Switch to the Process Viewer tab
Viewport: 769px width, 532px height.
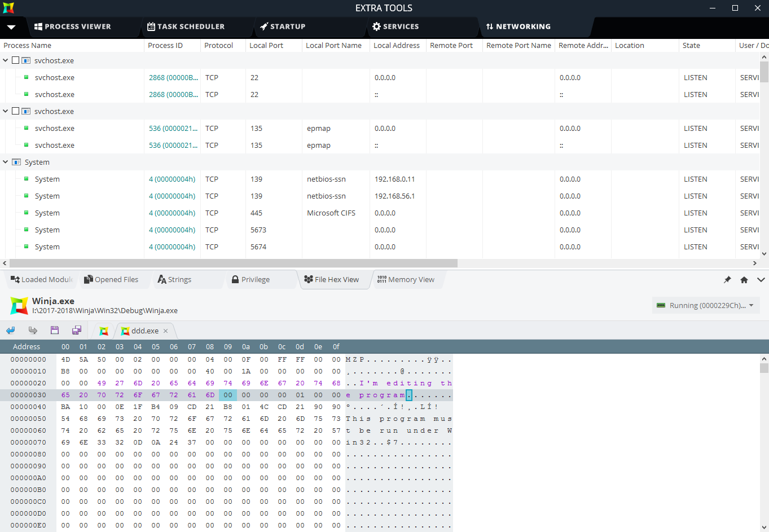click(x=72, y=27)
